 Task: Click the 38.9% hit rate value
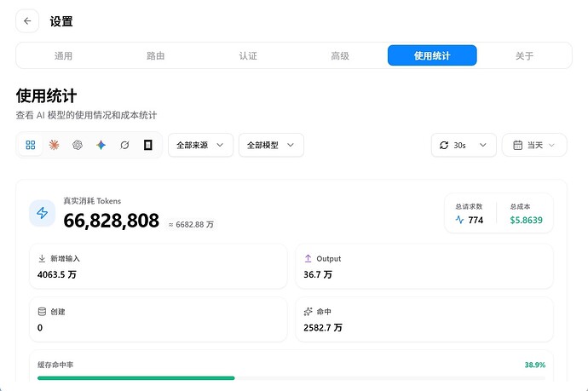[x=535, y=365]
